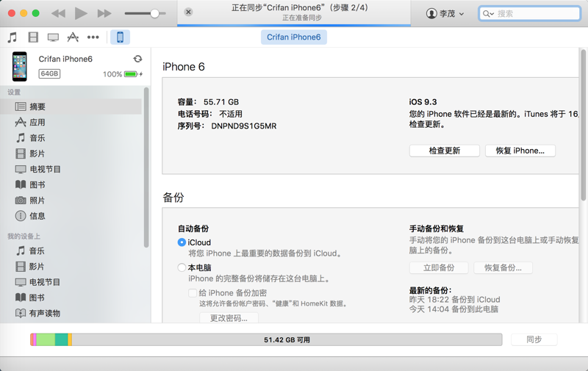Select 照片 in the sidebar
Screen dimensions: 588x371
tap(71, 201)
